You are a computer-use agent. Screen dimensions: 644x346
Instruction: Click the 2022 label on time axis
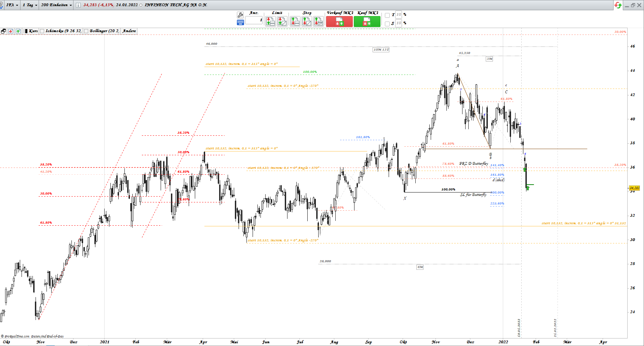503,342
